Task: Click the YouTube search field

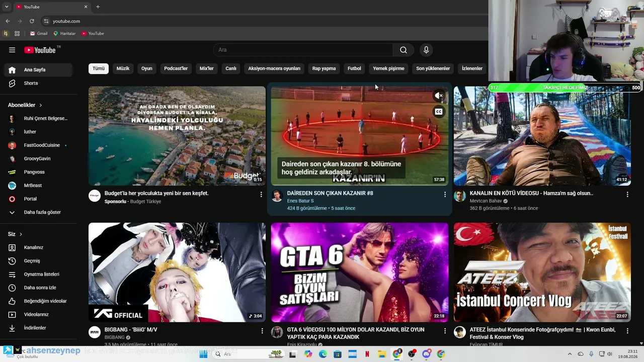Action: coord(303,50)
